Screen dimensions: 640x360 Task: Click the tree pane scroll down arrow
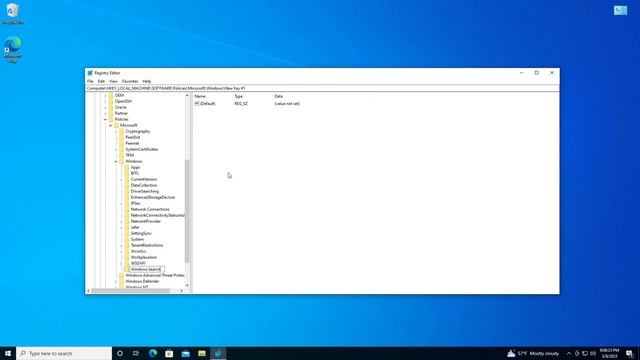click(x=187, y=285)
